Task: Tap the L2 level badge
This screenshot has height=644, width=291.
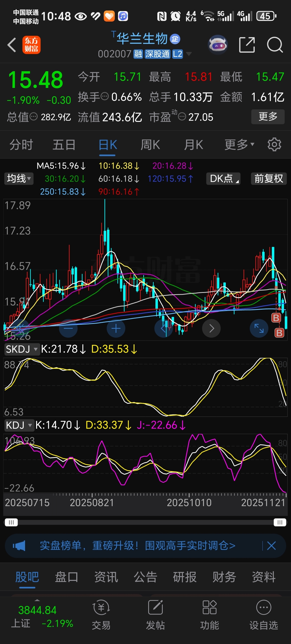Action: (177, 54)
